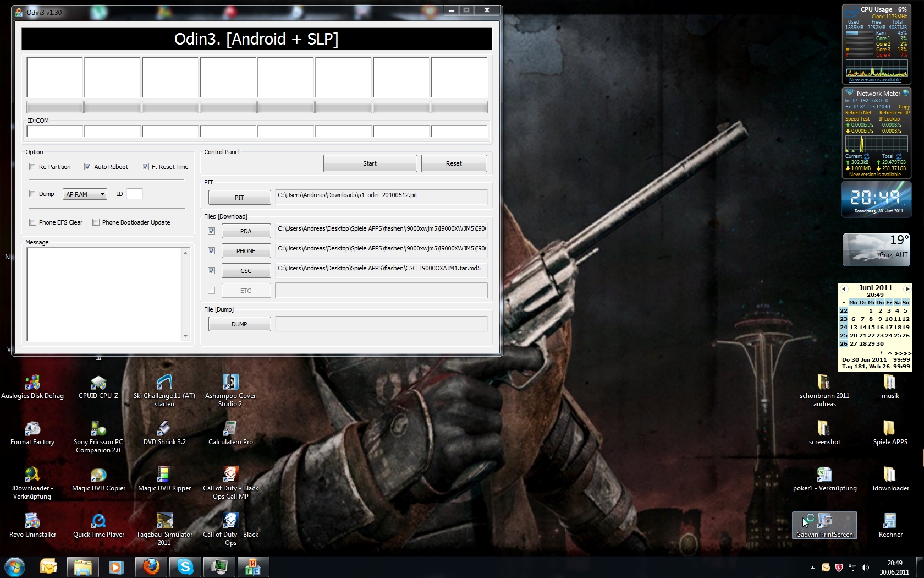Click the DUMP button

coord(239,324)
